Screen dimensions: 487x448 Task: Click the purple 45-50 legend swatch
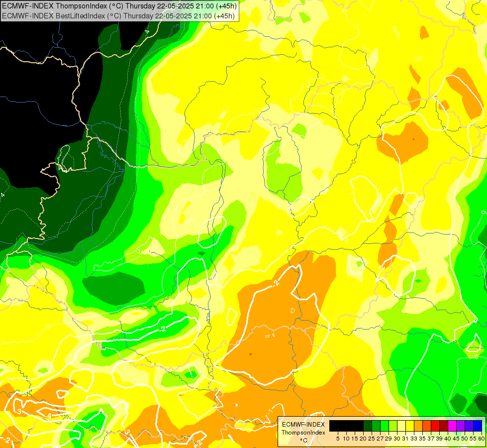tap(461, 426)
